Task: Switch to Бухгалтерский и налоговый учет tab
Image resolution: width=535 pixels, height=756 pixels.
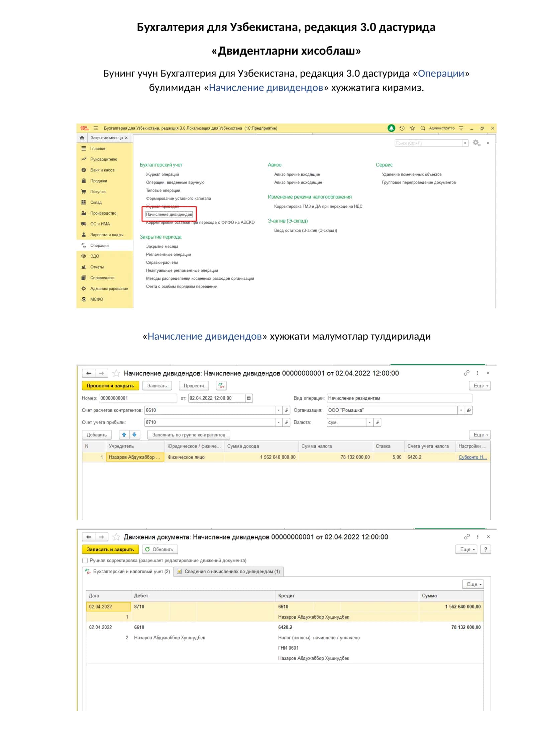Action: (127, 571)
